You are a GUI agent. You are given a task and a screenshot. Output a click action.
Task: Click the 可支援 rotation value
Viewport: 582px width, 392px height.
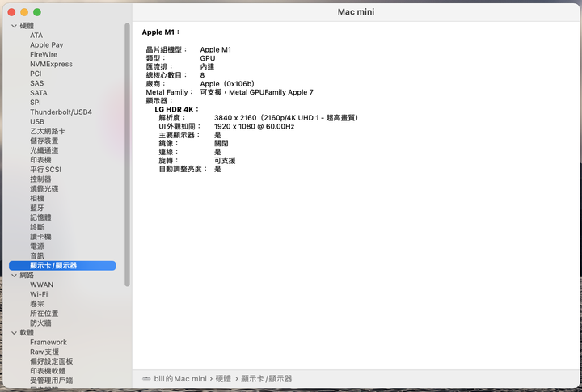click(x=225, y=161)
